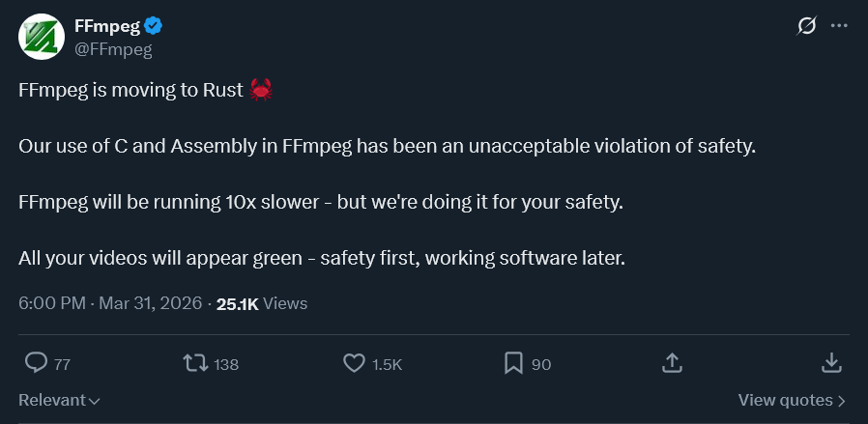Viewport: 868px width, 424px height.
Task: Click the share upload-arrow icon
Action: pos(672,363)
